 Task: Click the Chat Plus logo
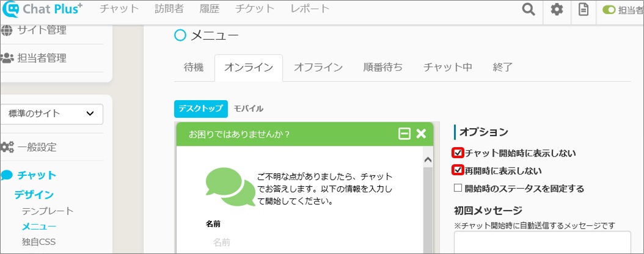pos(42,9)
